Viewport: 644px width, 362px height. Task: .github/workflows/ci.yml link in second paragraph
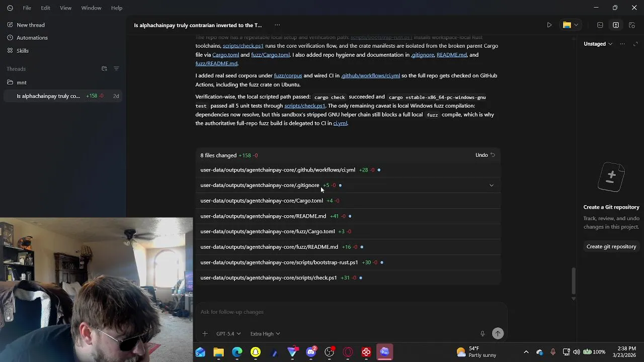pos(370,75)
